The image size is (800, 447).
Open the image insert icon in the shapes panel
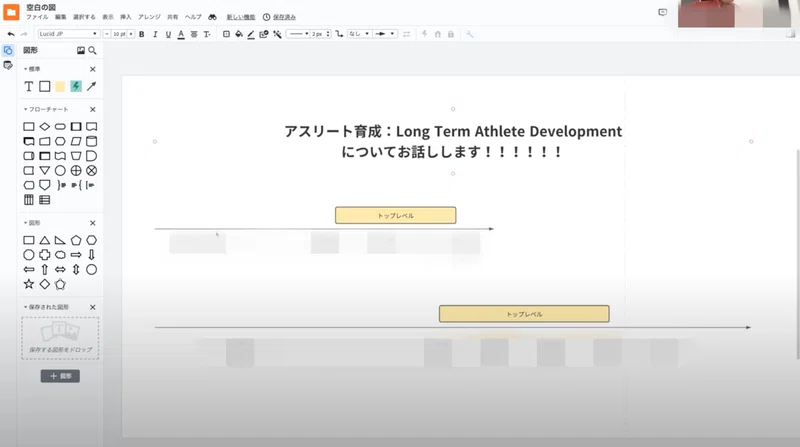(81, 51)
